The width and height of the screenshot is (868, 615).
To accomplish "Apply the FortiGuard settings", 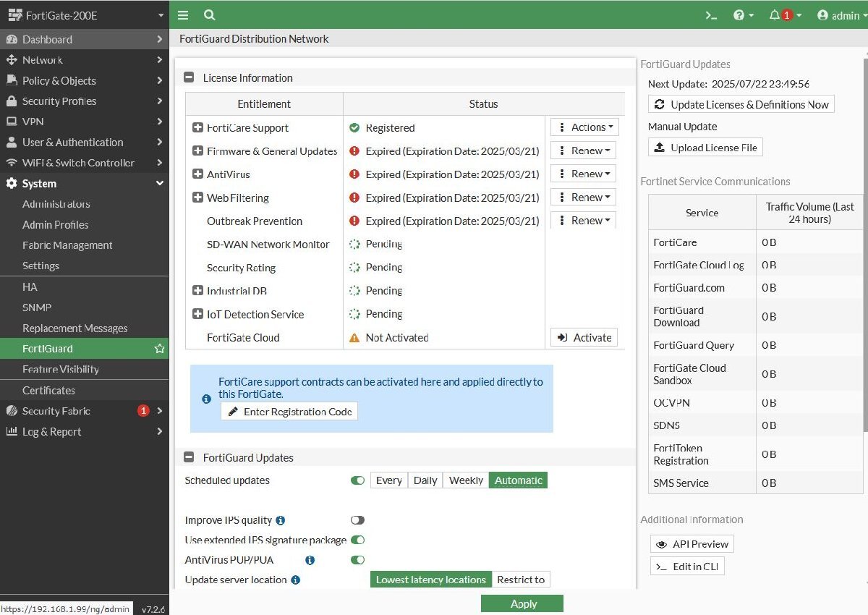I will (522, 604).
